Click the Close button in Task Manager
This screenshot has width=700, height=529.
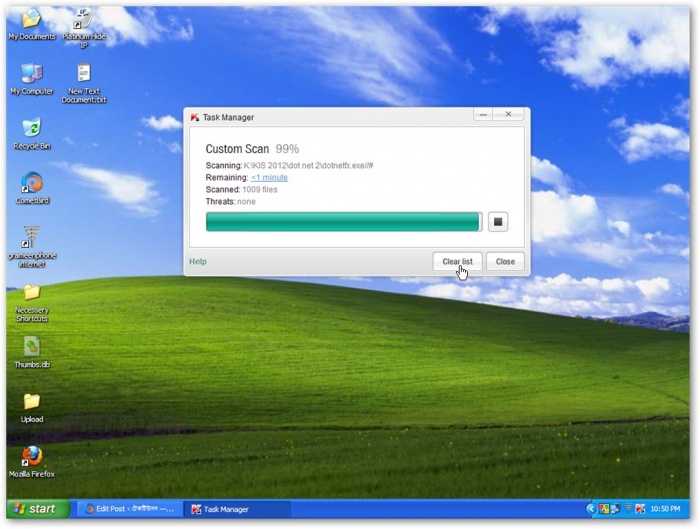click(x=505, y=262)
